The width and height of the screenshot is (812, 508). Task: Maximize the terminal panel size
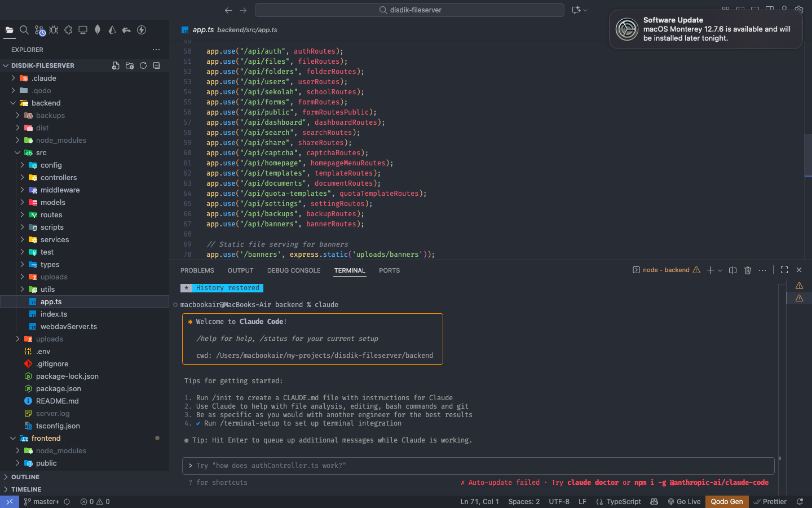click(784, 270)
